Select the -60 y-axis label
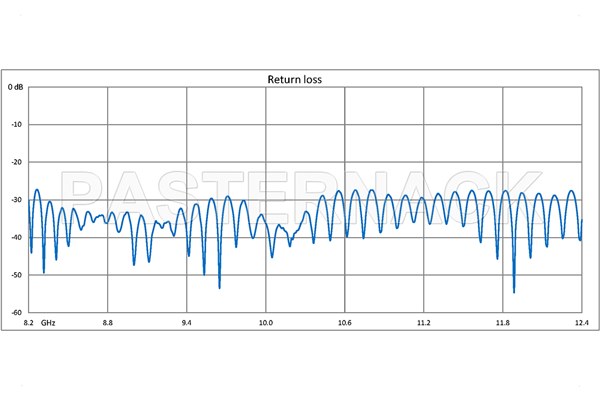 (17, 312)
